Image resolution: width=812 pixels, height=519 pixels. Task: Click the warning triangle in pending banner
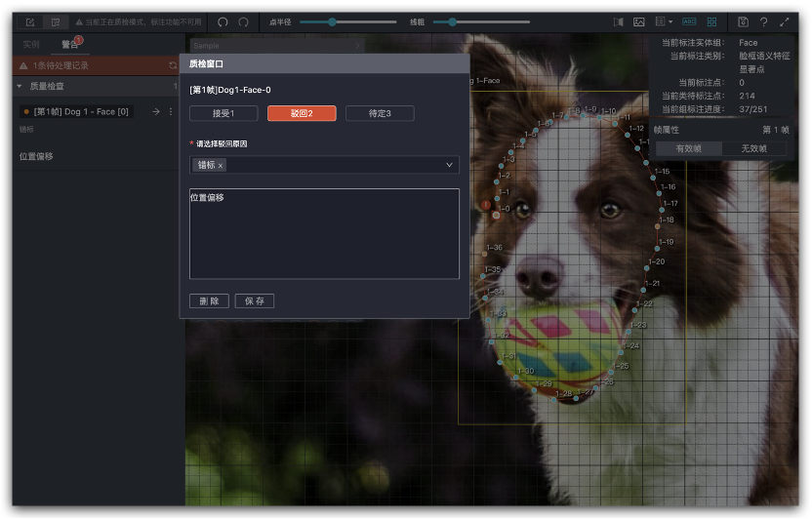tap(23, 65)
